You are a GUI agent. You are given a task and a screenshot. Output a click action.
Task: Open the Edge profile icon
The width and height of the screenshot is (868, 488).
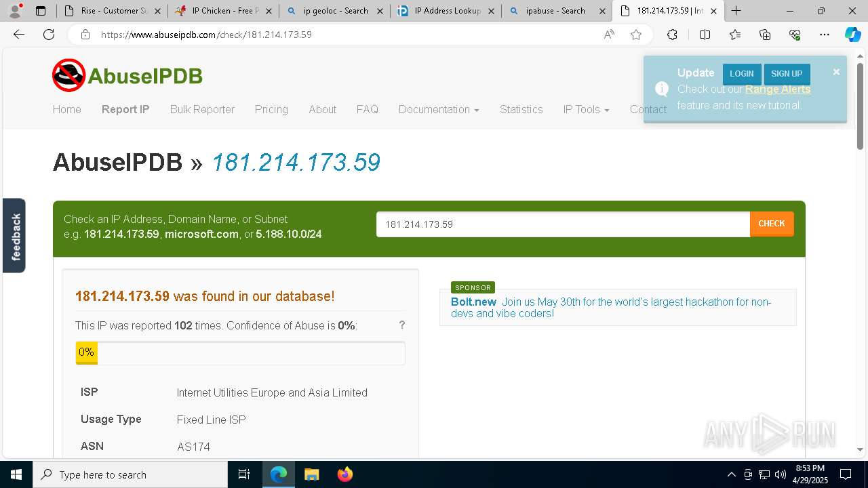click(x=15, y=11)
